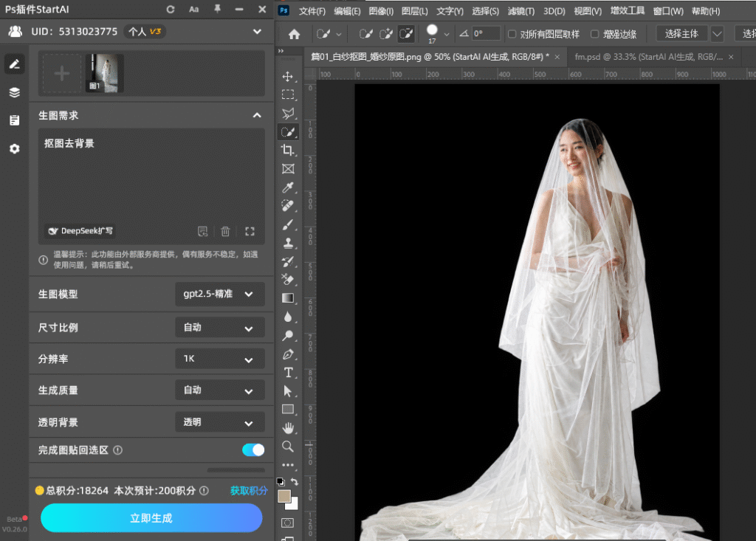Click the foreground color swatch
This screenshot has width=756, height=541.
coord(284,496)
